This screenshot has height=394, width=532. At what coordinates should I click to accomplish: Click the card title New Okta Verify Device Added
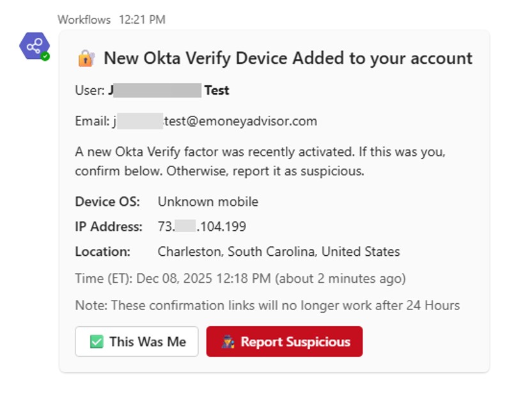(288, 58)
